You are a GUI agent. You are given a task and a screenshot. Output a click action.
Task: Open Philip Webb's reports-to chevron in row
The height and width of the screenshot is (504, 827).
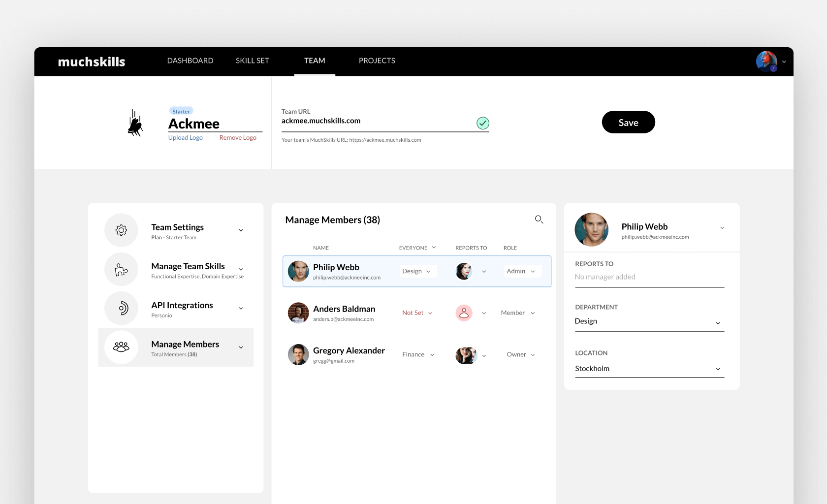[484, 272]
